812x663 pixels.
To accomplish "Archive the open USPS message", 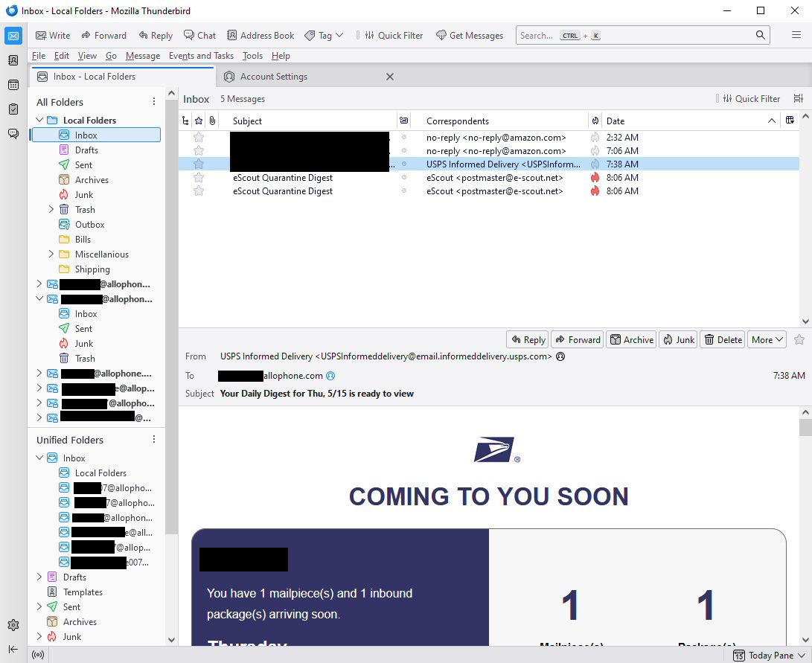I will point(631,339).
